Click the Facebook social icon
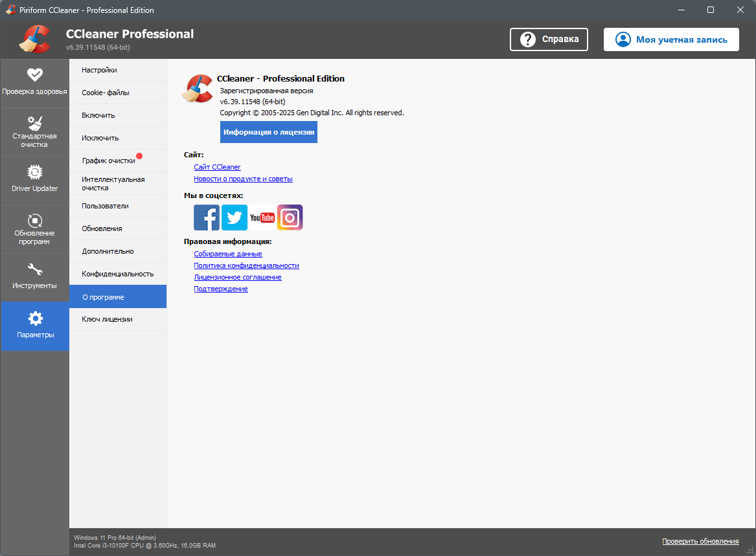The width and height of the screenshot is (756, 556). [207, 217]
